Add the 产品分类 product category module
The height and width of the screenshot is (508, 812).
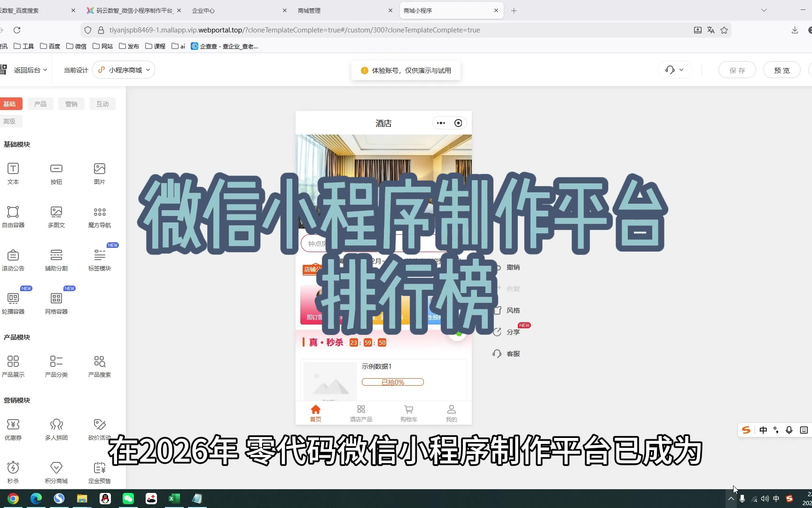click(56, 366)
